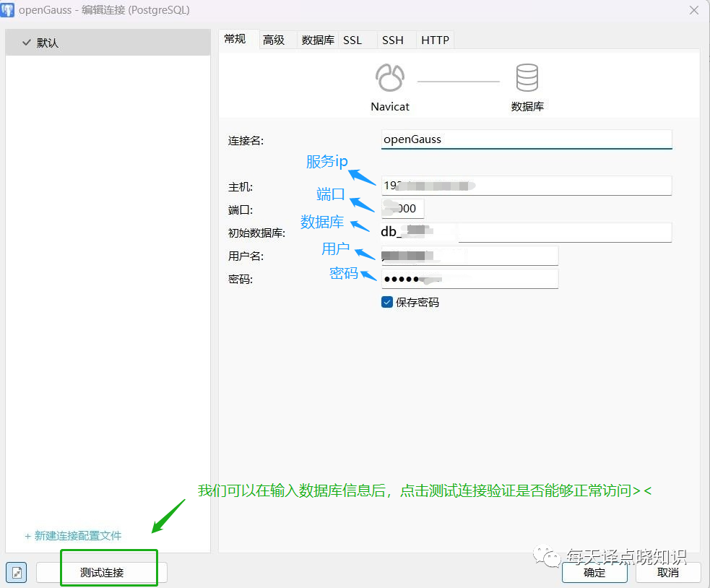Click the Navicat logo icon

[x=390, y=77]
